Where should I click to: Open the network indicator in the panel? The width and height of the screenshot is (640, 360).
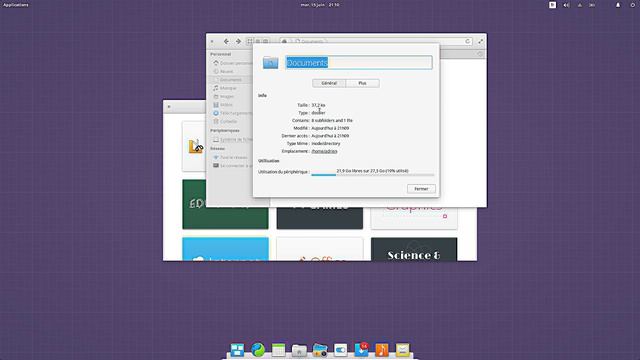580,5
